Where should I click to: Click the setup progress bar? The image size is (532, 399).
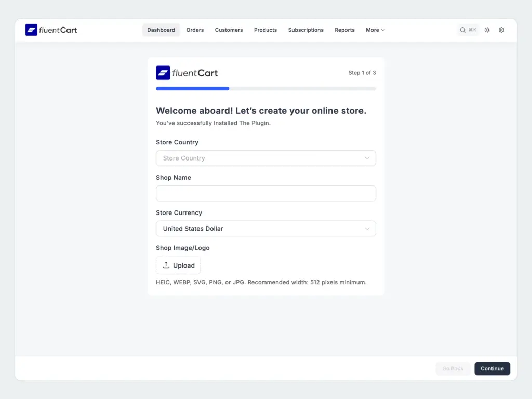click(x=265, y=88)
